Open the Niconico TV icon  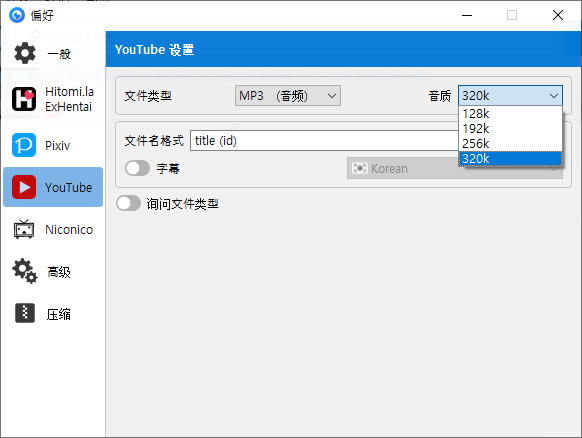pos(24,229)
